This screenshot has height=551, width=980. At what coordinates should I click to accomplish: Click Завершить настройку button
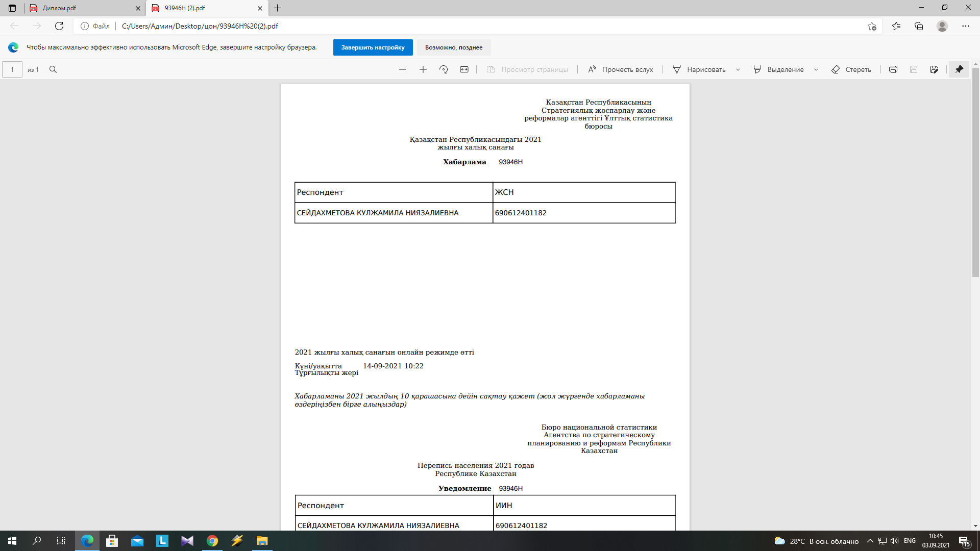click(373, 47)
